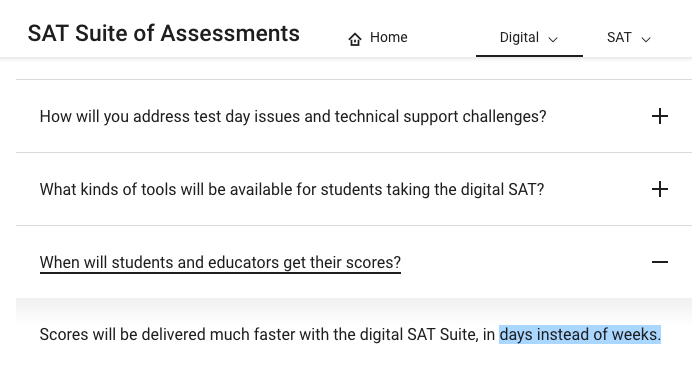Click plus icon beside tools question

pos(660,189)
